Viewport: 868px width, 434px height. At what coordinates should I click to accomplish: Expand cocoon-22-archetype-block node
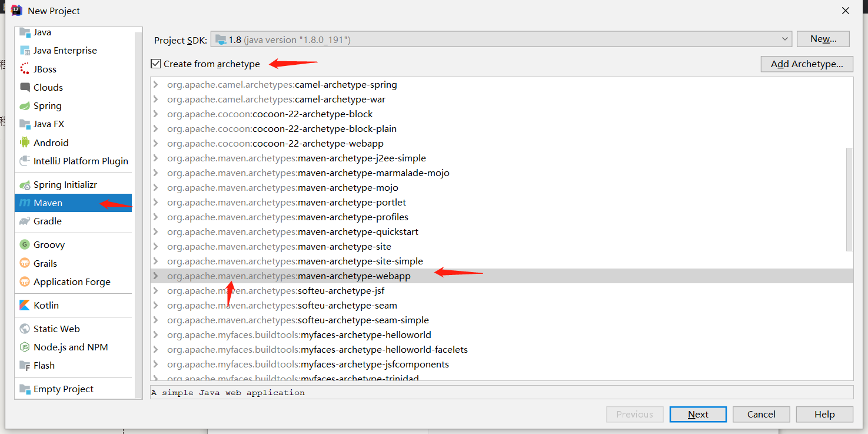[156, 114]
